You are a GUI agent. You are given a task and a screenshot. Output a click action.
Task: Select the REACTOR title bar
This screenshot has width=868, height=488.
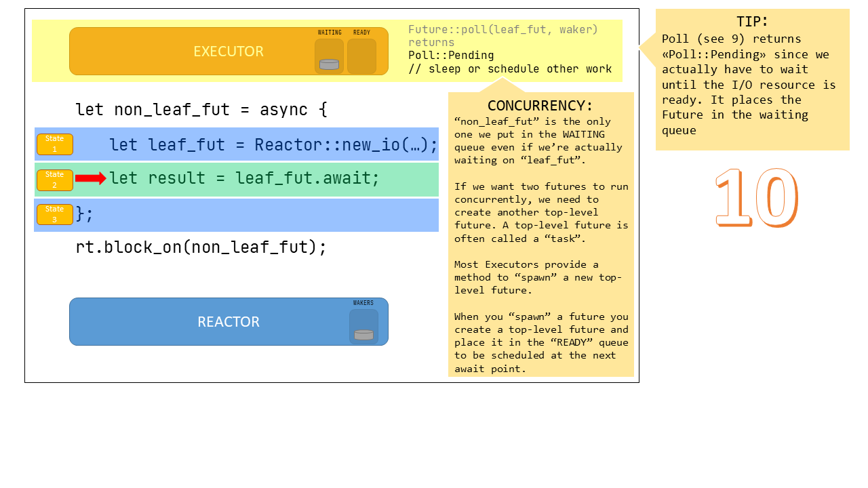(229, 321)
